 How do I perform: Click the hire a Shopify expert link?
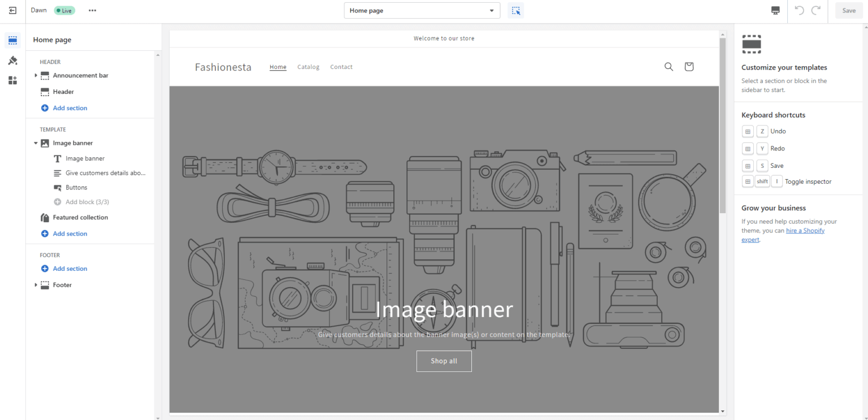805,231
